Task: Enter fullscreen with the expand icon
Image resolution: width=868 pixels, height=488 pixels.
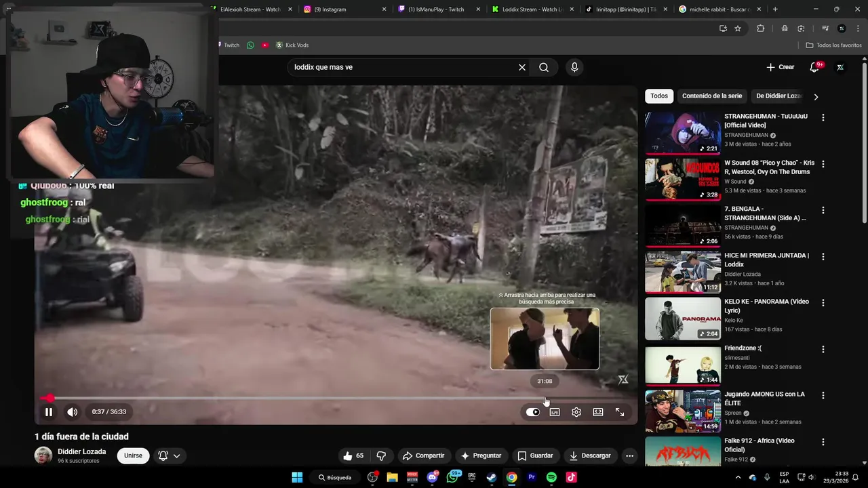Action: click(x=620, y=412)
